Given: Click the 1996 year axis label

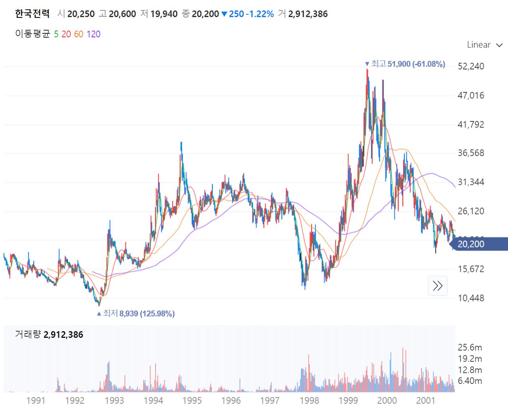Looking at the screenshot, I should pyautogui.click(x=231, y=401).
